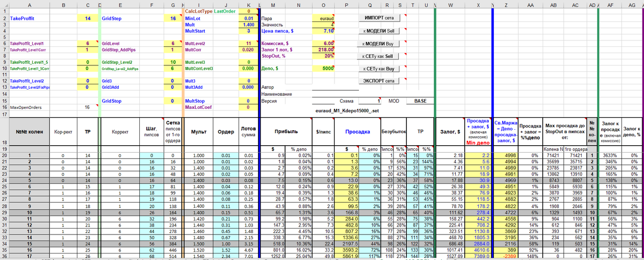Click the Прибыль table header
Image resolution: width=644 pixels, height=260 pixels.
pos(285,132)
